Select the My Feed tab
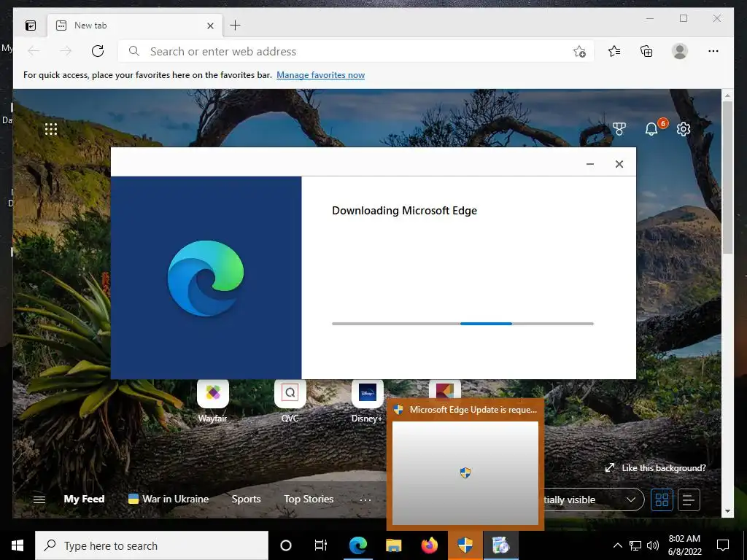747x560 pixels. 84,499
